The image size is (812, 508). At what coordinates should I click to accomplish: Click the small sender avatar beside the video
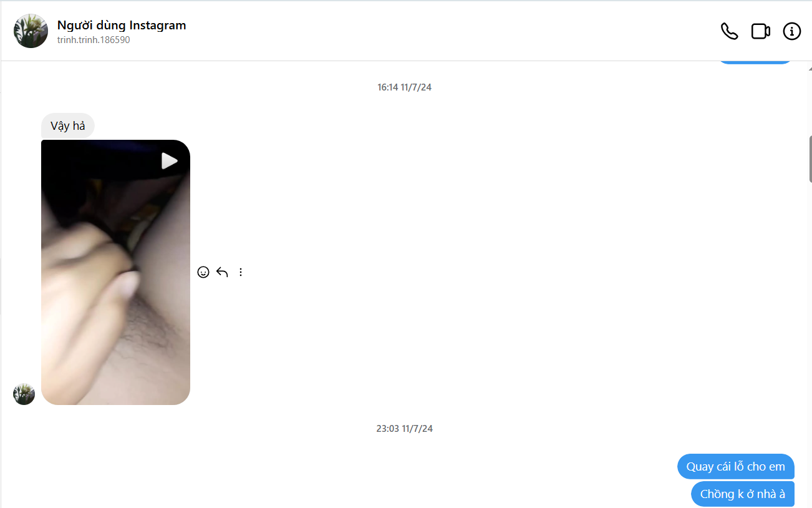pyautogui.click(x=24, y=394)
